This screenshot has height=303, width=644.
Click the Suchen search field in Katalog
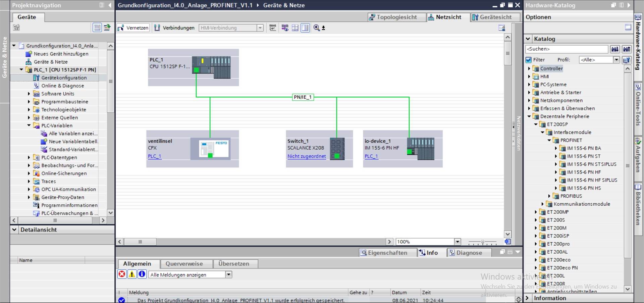566,49
